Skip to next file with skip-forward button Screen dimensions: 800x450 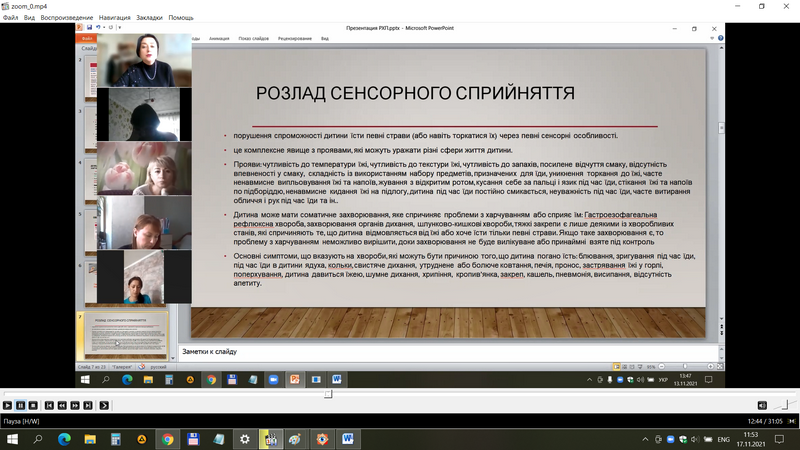pyautogui.click(x=88, y=406)
